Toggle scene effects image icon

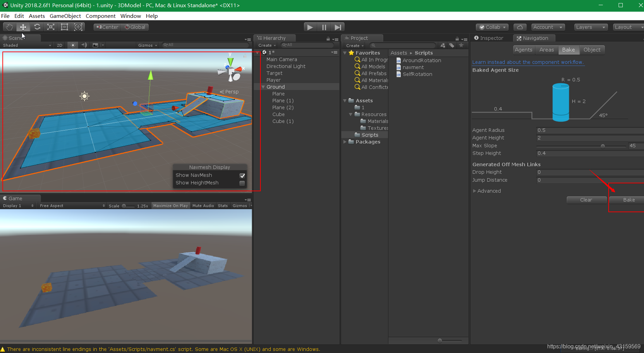pyautogui.click(x=95, y=45)
